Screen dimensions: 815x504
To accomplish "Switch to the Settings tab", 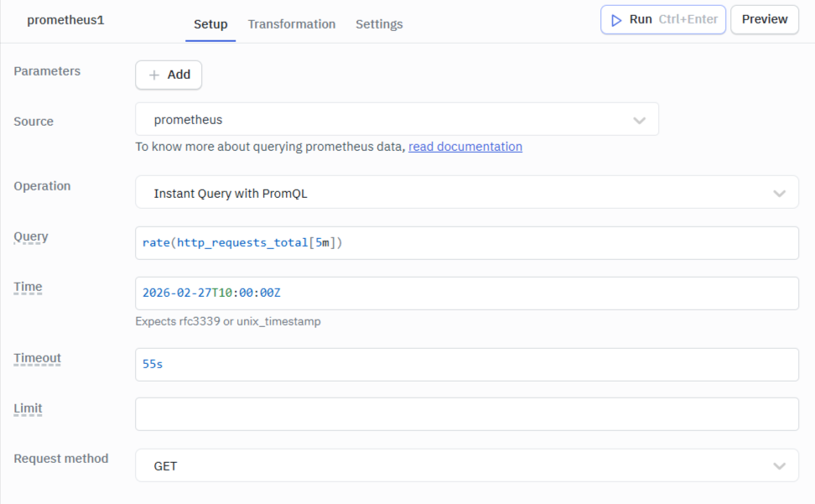I will pyautogui.click(x=379, y=24).
